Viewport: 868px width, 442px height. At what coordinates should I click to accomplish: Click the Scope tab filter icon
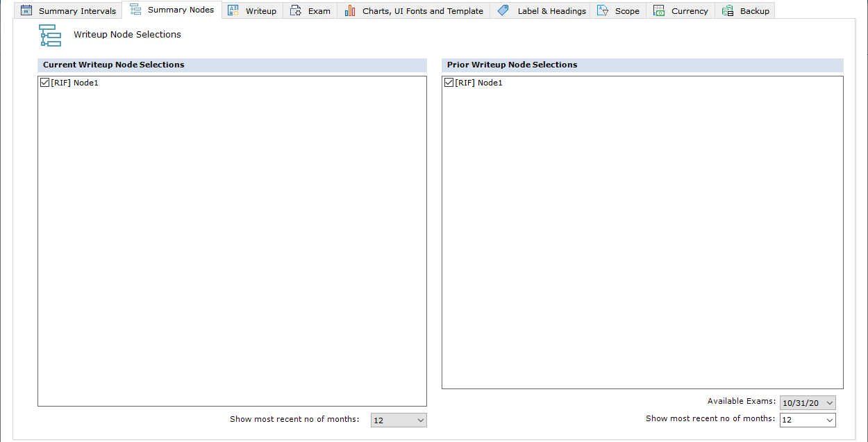[x=603, y=10]
